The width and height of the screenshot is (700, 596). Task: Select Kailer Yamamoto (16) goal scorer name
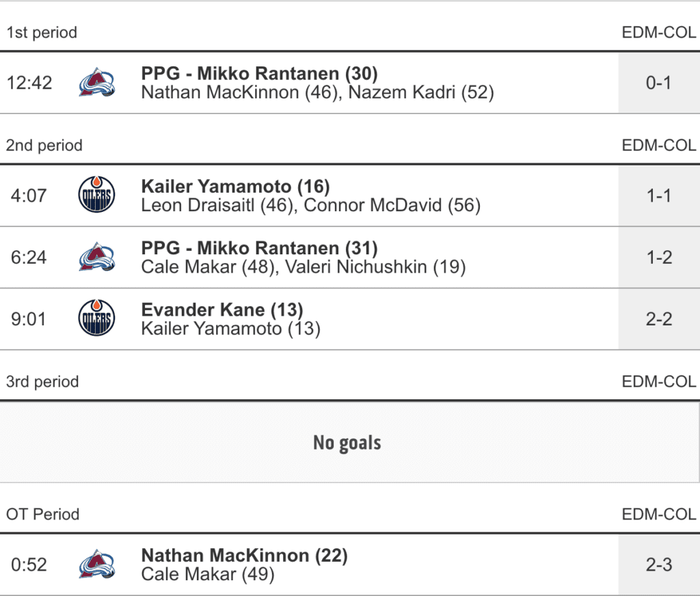pos(235,186)
